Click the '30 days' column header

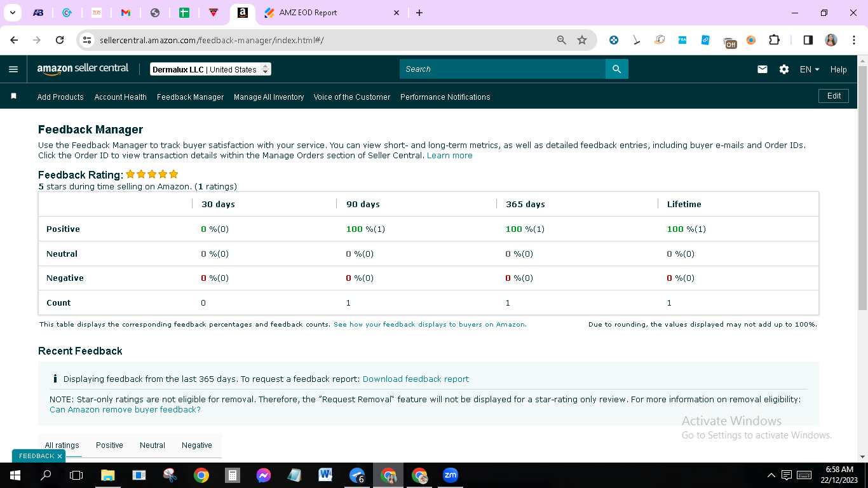(218, 205)
